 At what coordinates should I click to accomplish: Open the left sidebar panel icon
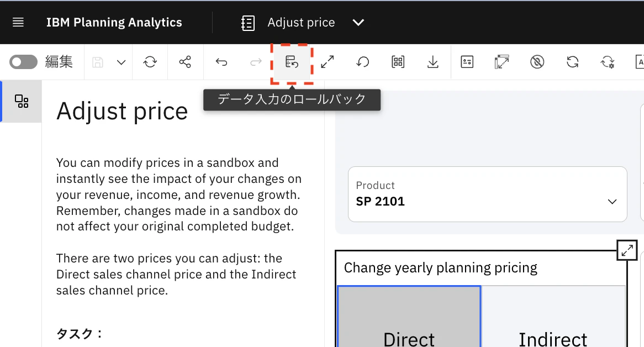(22, 102)
